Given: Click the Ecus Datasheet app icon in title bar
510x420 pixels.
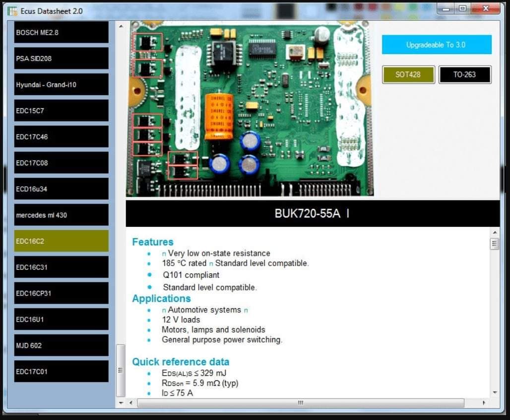Looking at the screenshot, I should [12, 11].
